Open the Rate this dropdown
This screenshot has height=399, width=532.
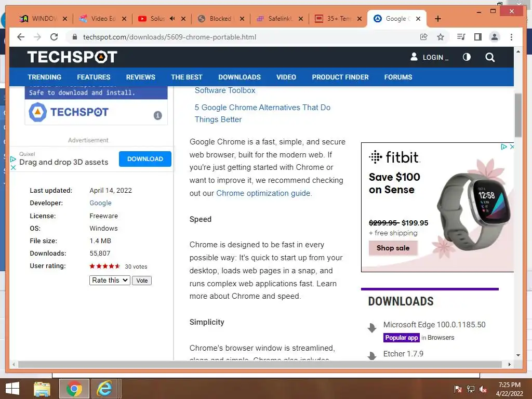point(110,280)
